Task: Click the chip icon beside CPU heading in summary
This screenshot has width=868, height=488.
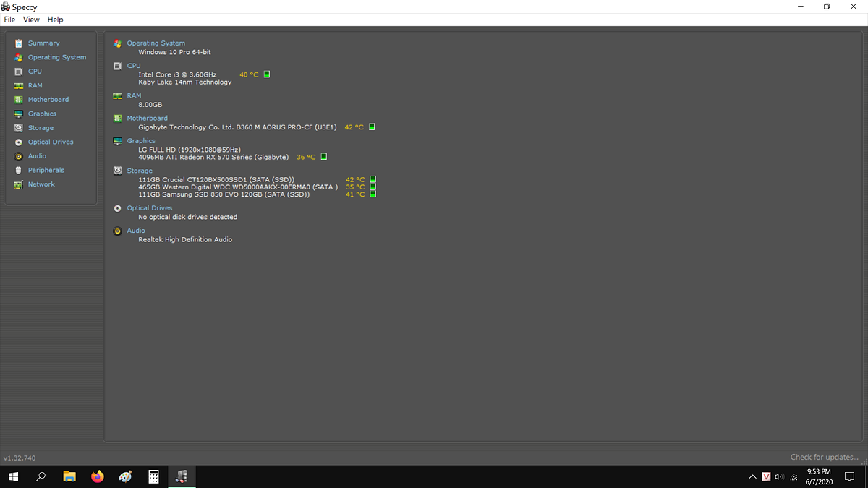Action: pyautogui.click(x=117, y=66)
